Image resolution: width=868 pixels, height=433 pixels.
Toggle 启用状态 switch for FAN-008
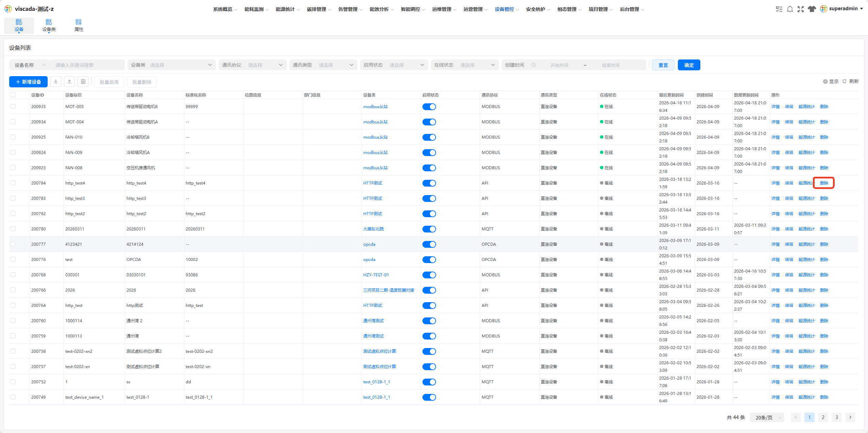429,168
